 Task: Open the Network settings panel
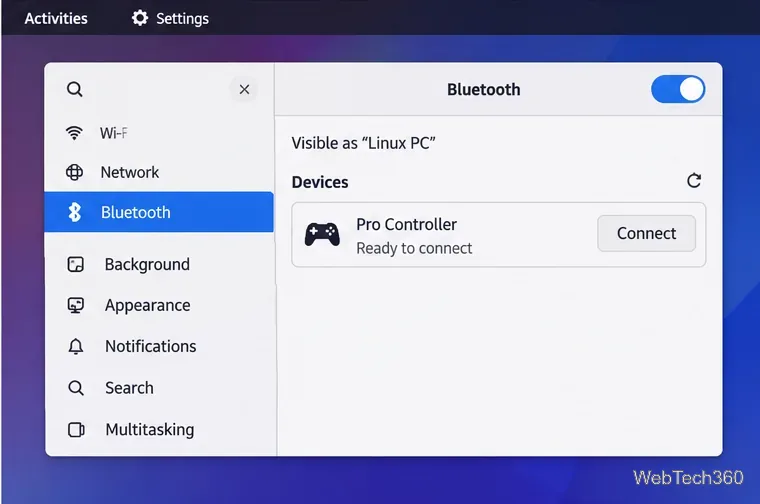coord(159,172)
